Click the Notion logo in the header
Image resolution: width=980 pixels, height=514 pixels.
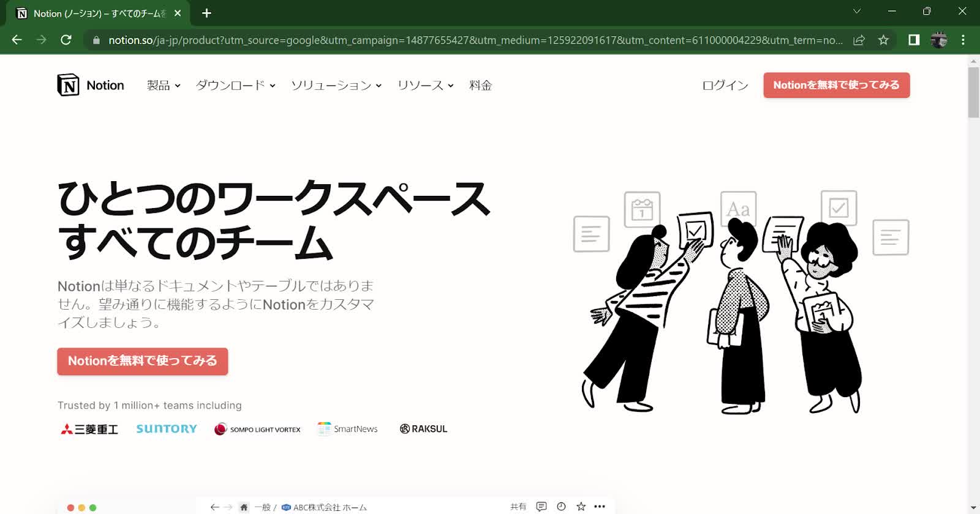[91, 85]
